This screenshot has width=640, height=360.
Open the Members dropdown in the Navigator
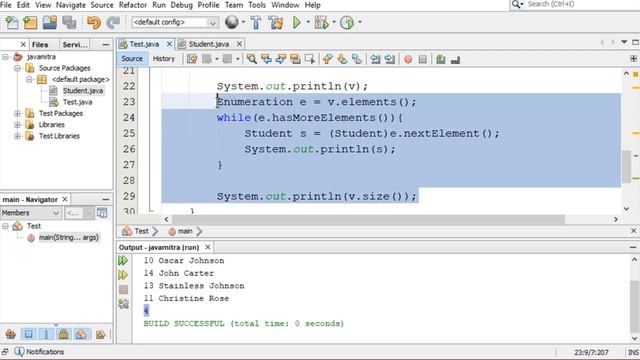(x=31, y=213)
